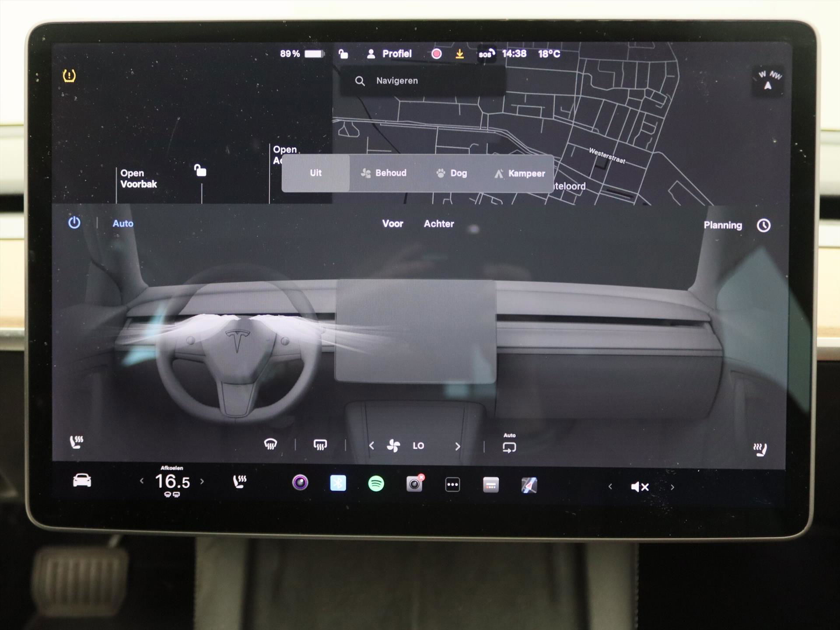Open the Spotify app
Viewport: 840px width, 630px height.
tap(376, 483)
